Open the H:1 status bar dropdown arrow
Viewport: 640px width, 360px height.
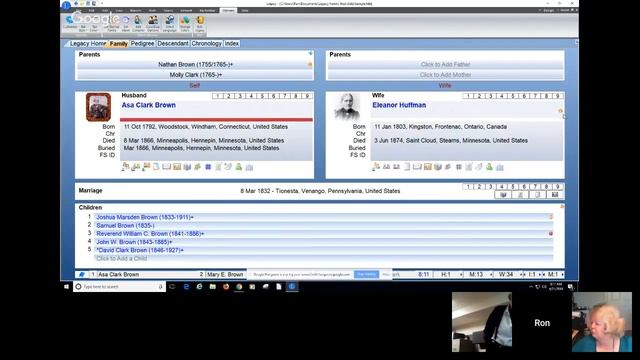coord(461,274)
